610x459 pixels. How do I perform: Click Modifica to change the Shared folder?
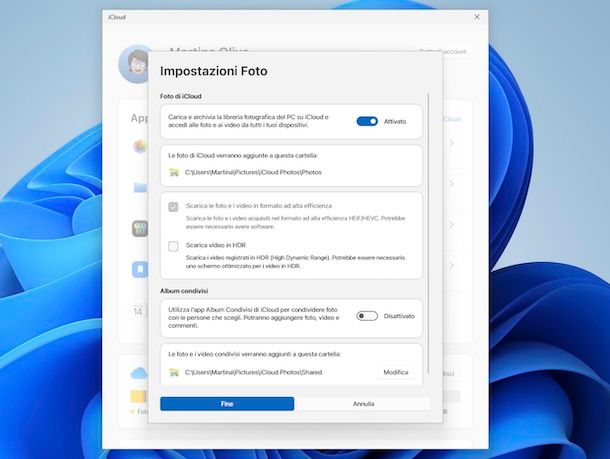[x=396, y=372]
